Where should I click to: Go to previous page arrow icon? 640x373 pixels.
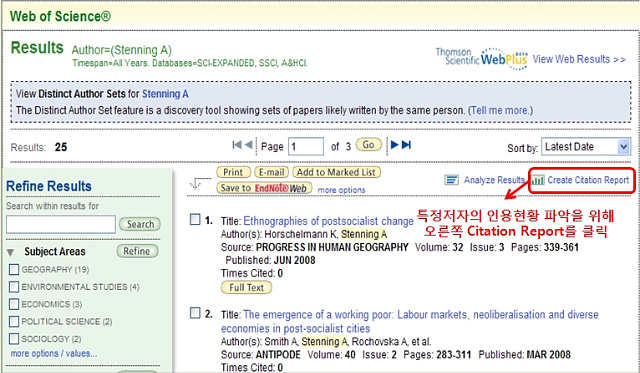click(248, 145)
